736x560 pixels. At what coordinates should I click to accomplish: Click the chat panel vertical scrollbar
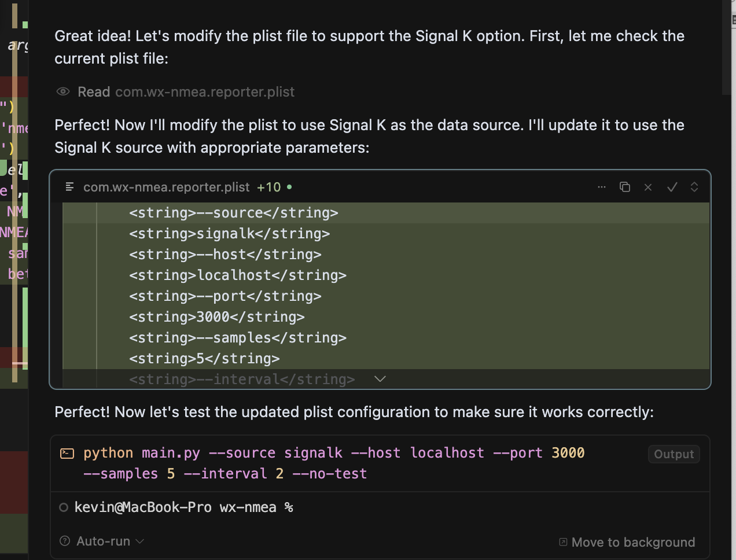pyautogui.click(x=727, y=46)
